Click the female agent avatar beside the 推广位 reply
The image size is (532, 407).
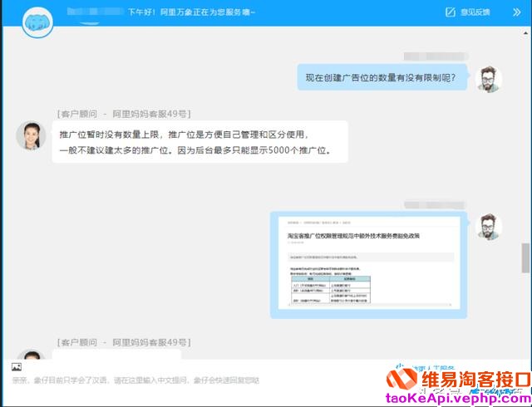(31, 135)
